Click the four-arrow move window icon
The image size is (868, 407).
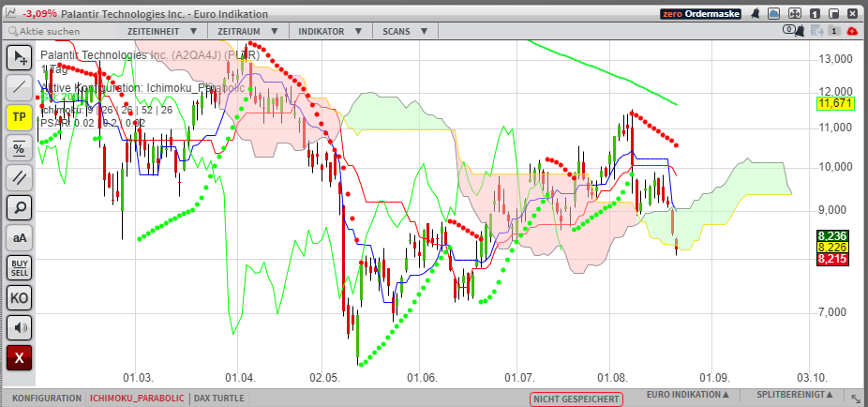(794, 14)
